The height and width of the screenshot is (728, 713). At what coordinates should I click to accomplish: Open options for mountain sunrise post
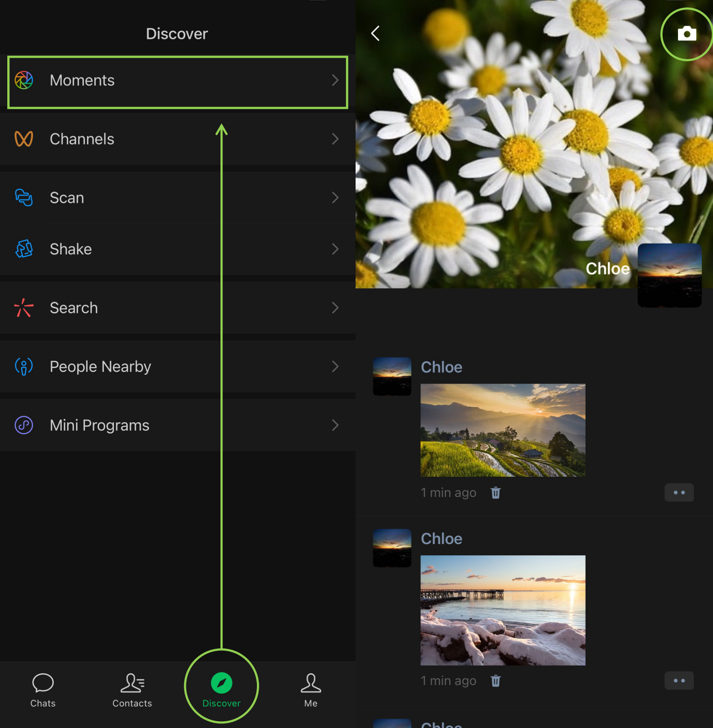(x=678, y=492)
